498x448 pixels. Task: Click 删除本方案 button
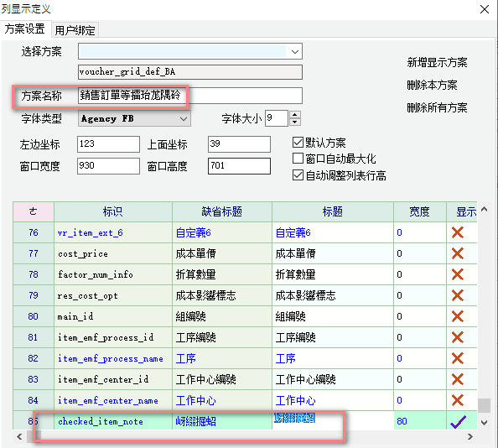pos(432,85)
